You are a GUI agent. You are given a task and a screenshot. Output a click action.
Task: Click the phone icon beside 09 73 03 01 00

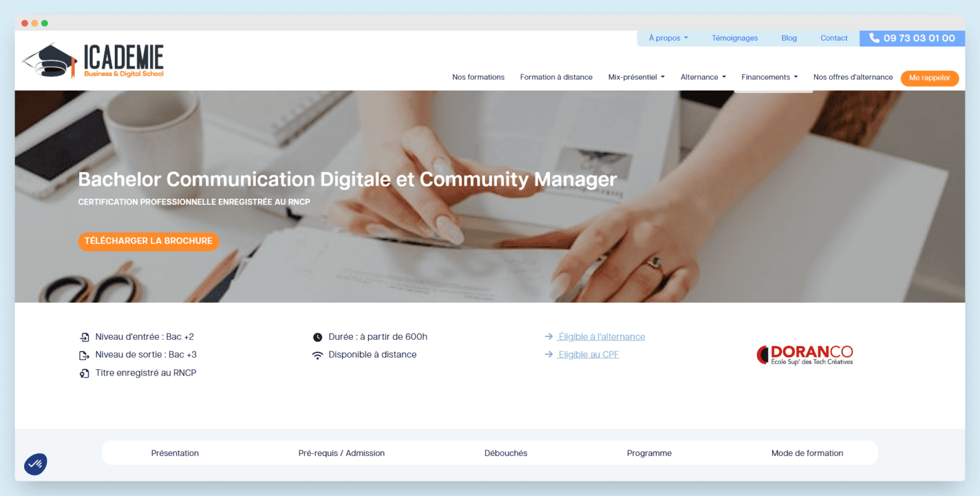pyautogui.click(x=873, y=38)
